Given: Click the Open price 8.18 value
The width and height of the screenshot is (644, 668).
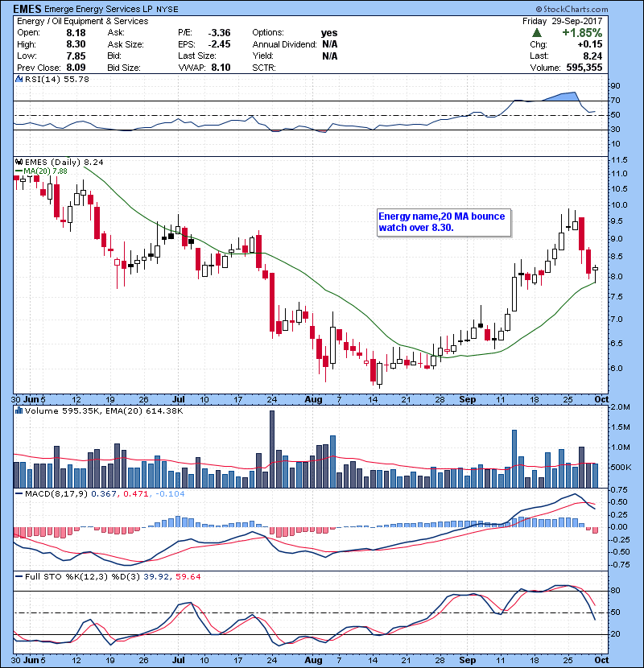Looking at the screenshot, I should tap(76, 33).
